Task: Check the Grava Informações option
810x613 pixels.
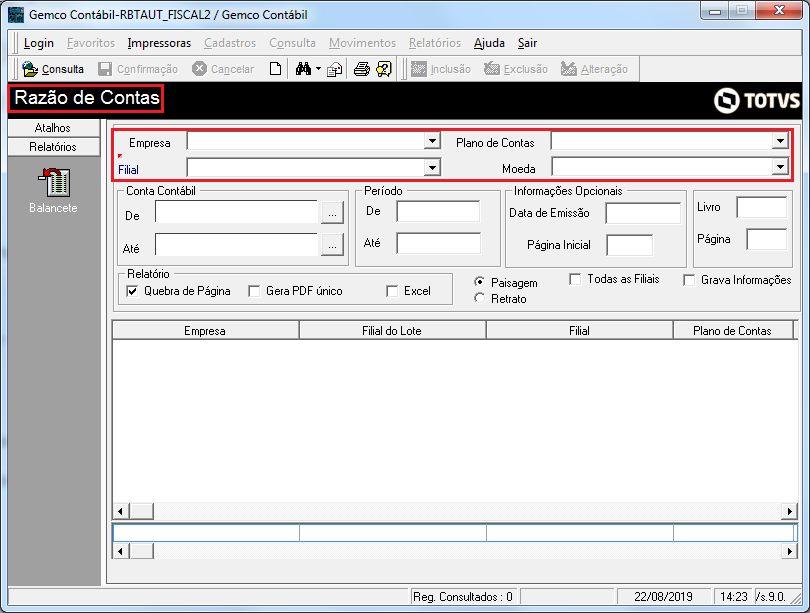Action: tap(689, 280)
